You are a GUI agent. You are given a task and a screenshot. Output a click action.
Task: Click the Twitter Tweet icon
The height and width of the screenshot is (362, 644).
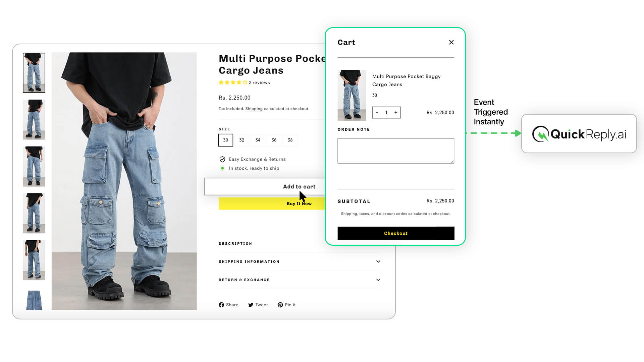pos(251,305)
